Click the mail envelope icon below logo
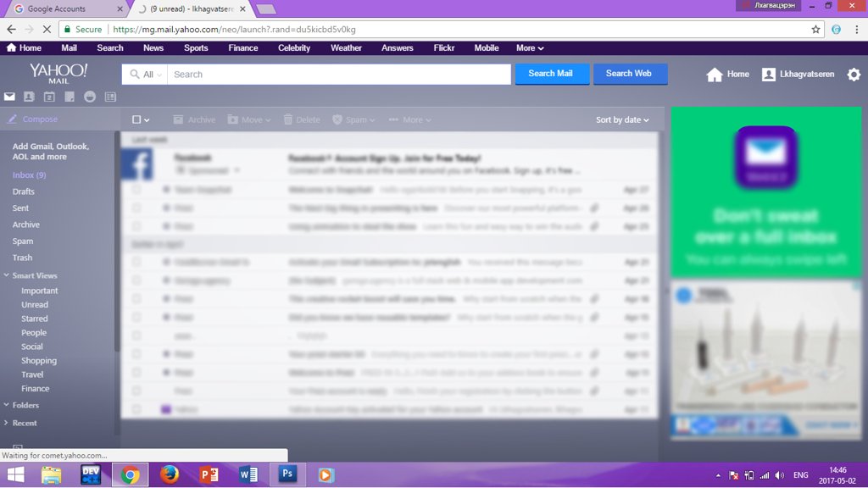This screenshot has height=488, width=868. tap(10, 97)
